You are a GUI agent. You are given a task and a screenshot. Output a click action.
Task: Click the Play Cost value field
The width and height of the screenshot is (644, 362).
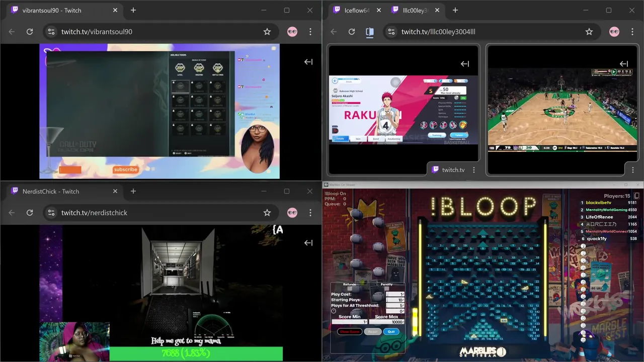pos(395,294)
